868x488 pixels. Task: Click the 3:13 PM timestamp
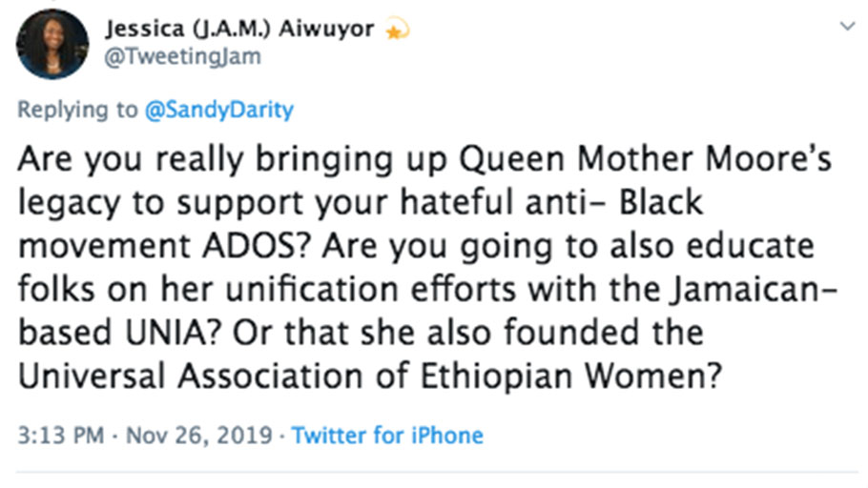click(x=59, y=436)
